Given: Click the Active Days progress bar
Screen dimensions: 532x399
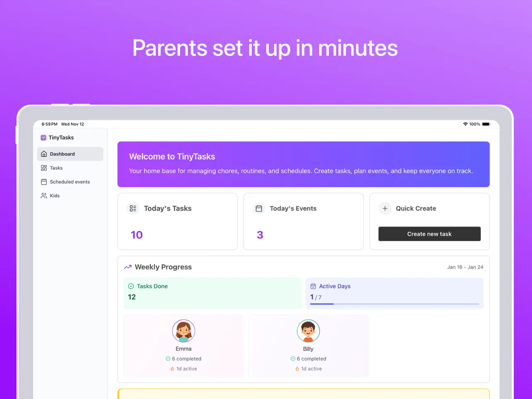Looking at the screenshot, I should [395, 304].
